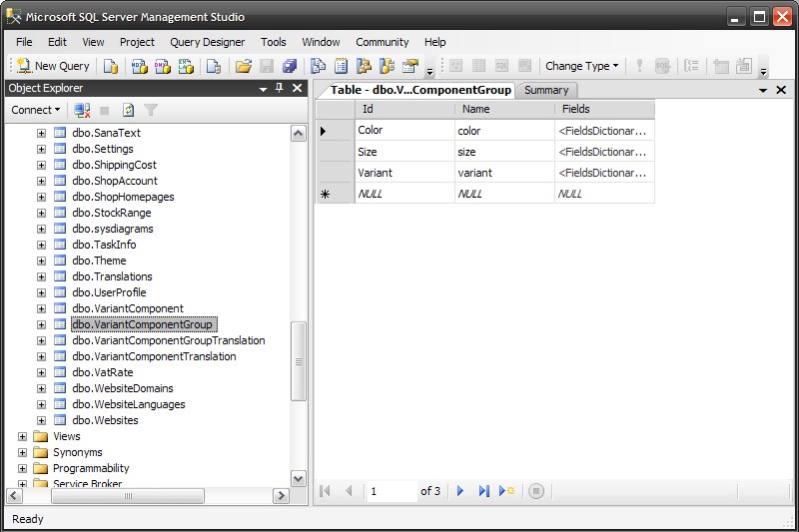Click the Object Explorer horizontal scrollbar thumb
Screen dimensions: 799x532
pos(128,496)
